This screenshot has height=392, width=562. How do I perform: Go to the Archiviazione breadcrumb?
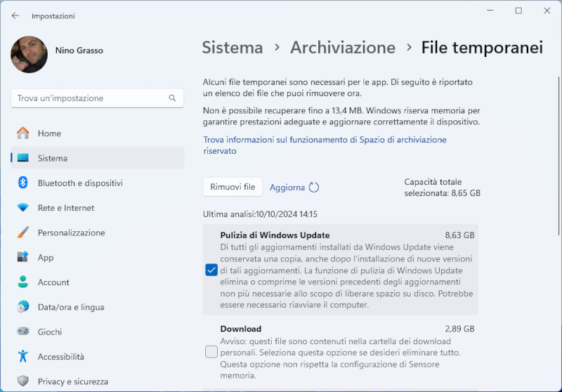[x=343, y=48]
